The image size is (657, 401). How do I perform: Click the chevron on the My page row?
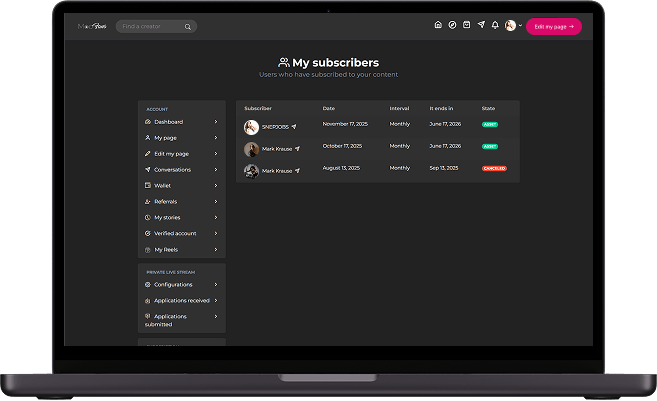[216, 138]
